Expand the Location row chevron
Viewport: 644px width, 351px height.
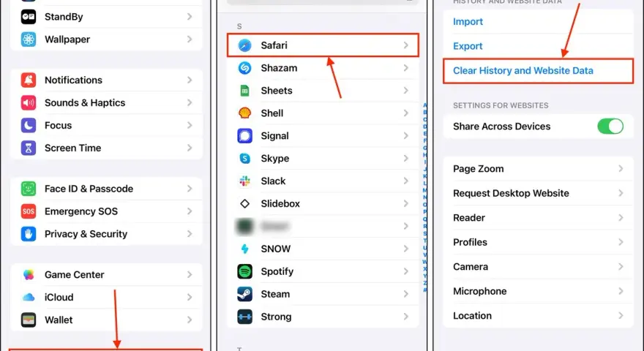[621, 316]
